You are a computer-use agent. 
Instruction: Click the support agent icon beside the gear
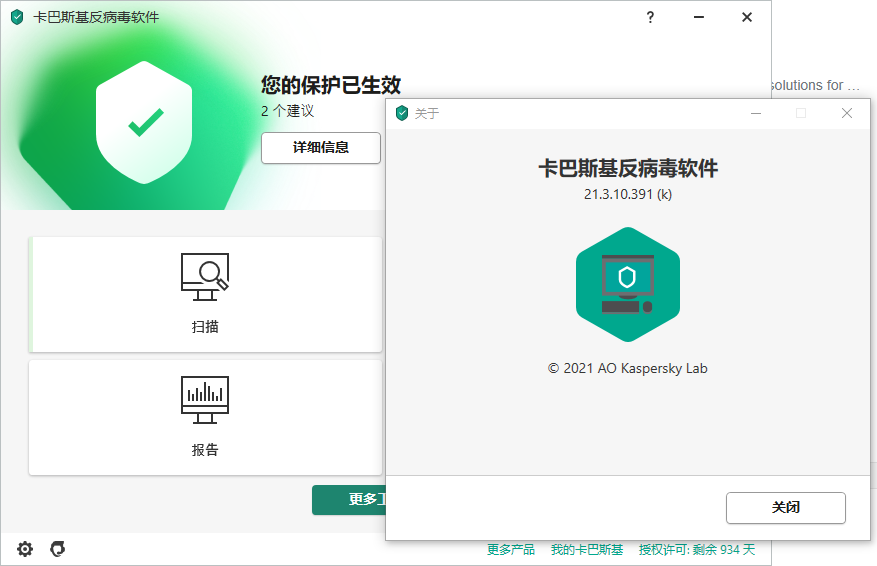tap(58, 549)
